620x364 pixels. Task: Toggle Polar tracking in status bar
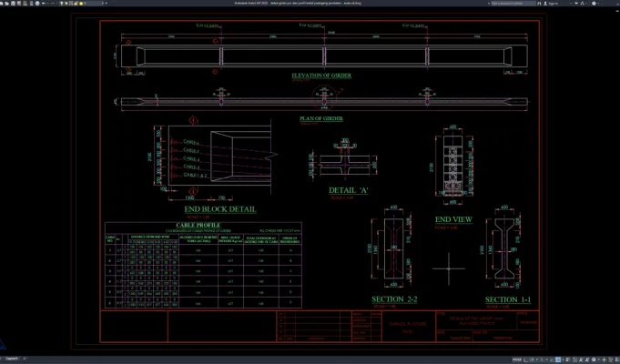click(532, 359)
